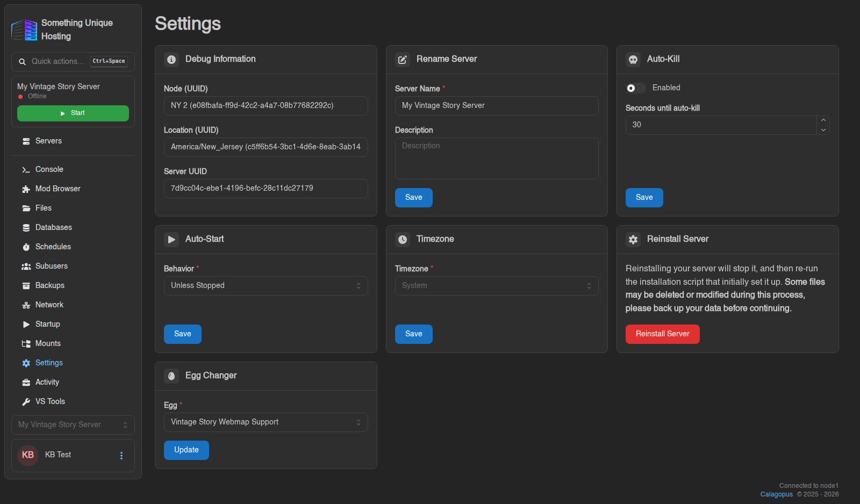Click the Timezone clock icon
This screenshot has height=504, width=860.
403,240
